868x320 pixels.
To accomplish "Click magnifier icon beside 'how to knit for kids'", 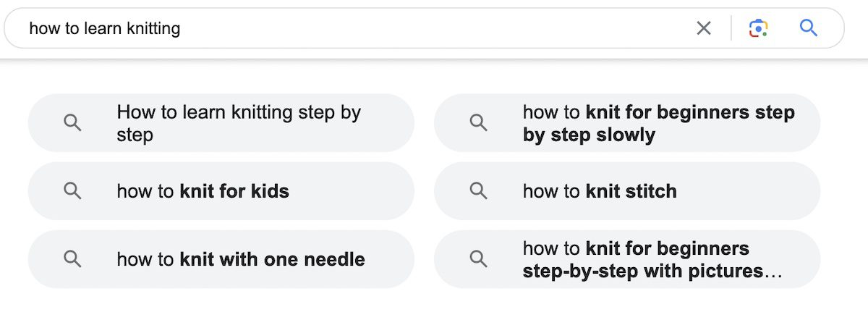I will coord(72,191).
